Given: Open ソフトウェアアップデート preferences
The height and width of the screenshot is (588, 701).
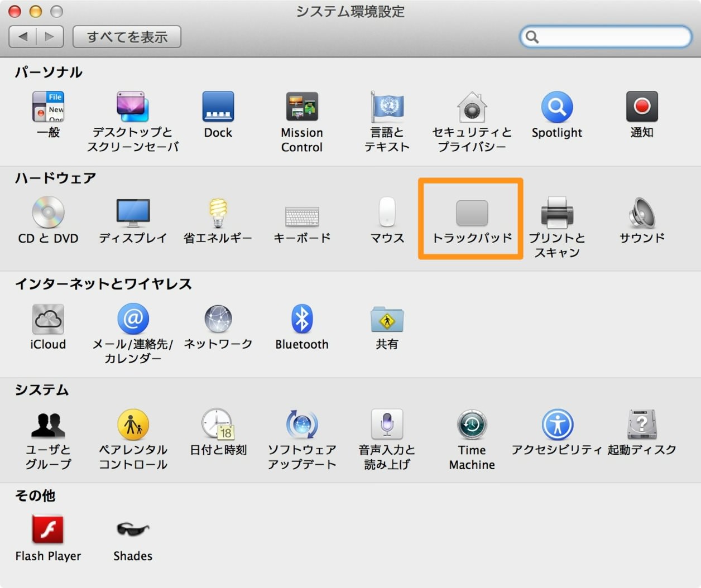Looking at the screenshot, I should click(302, 425).
